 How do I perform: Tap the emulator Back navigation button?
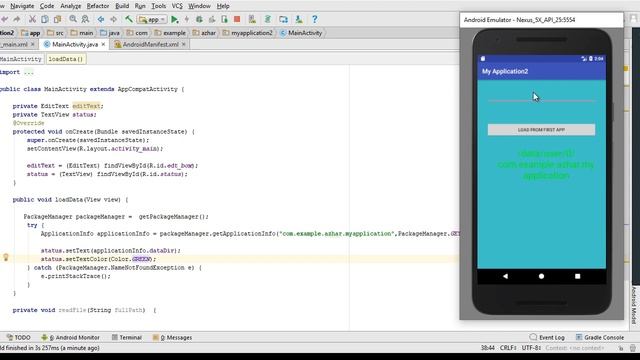click(505, 276)
